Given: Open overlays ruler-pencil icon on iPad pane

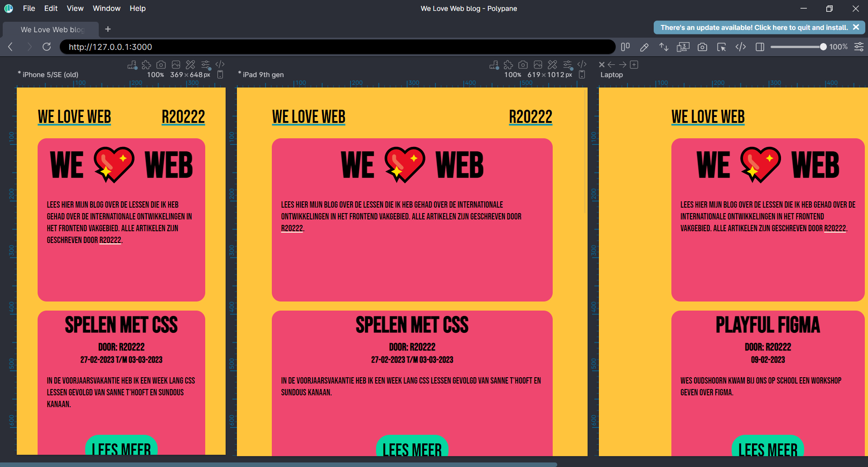Looking at the screenshot, I should point(553,65).
